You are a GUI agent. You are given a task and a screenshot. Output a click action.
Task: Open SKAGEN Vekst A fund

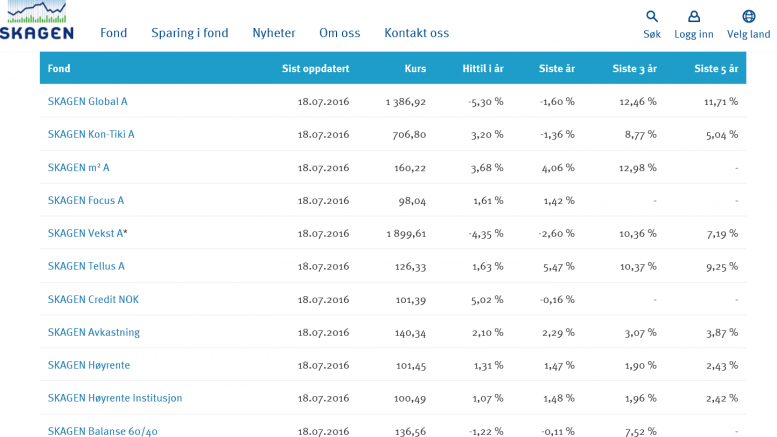point(87,233)
